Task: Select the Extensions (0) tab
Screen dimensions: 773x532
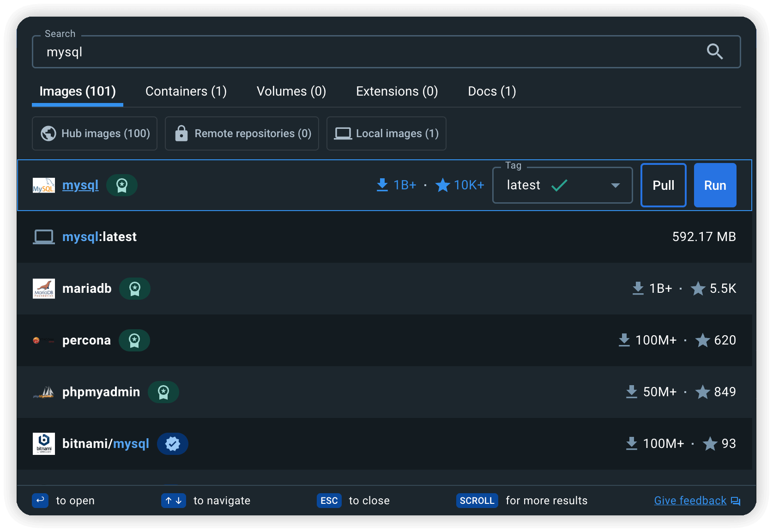Action: point(397,91)
